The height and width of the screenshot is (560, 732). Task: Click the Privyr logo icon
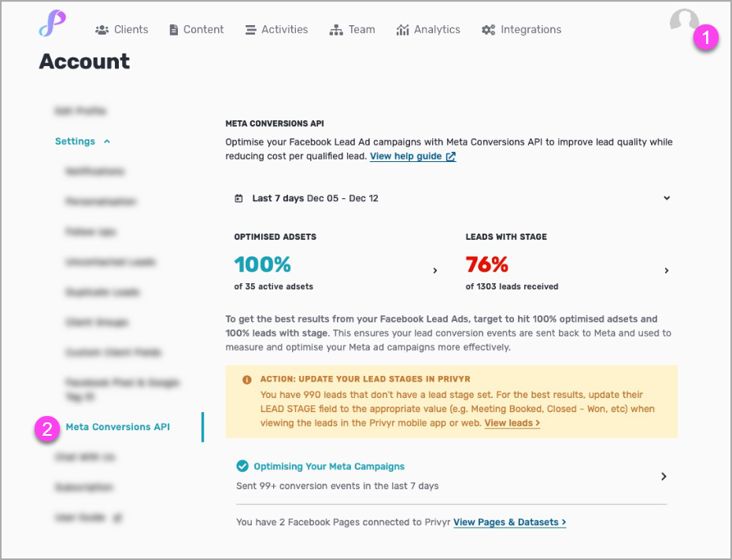(52, 24)
